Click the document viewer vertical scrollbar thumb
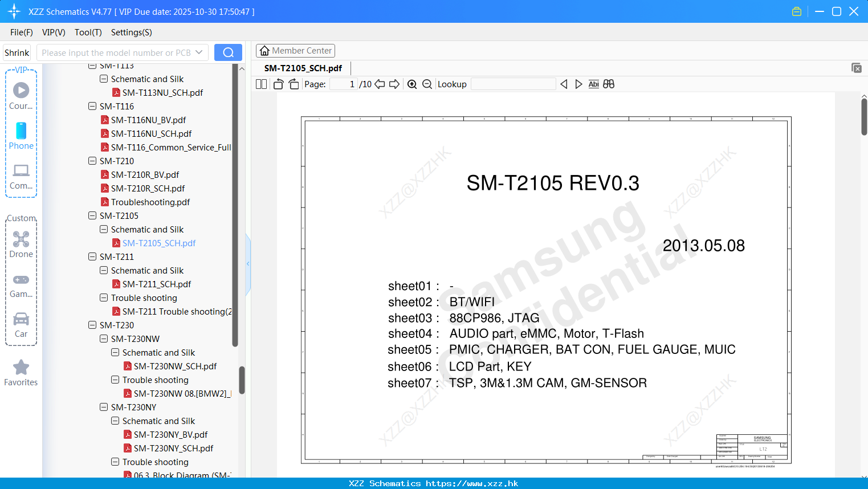 tap(864, 117)
